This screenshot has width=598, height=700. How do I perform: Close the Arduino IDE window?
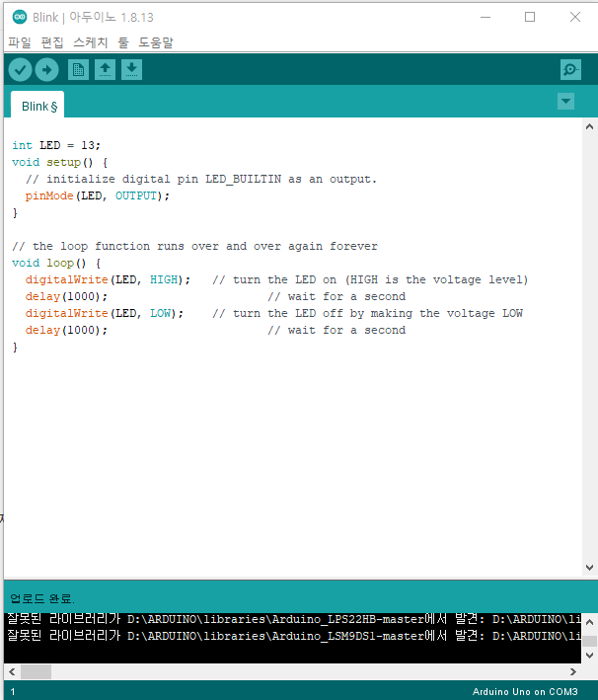(575, 17)
